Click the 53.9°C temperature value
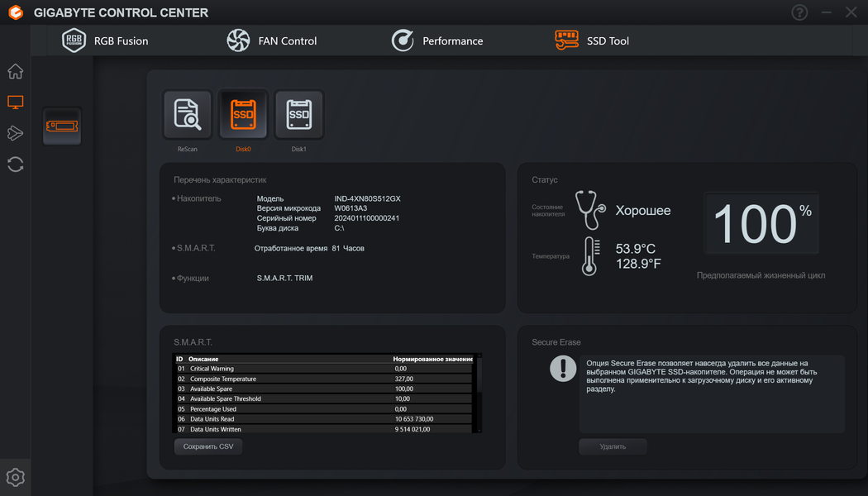 636,249
